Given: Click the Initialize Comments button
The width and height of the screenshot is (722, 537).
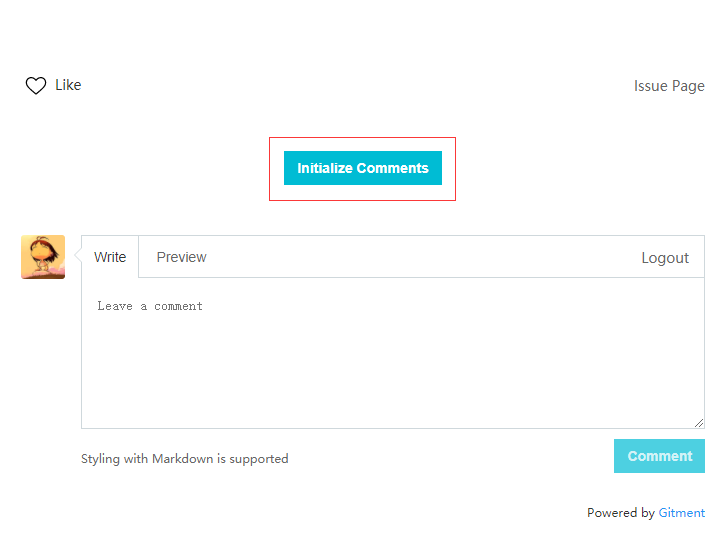Looking at the screenshot, I should (x=363, y=168).
